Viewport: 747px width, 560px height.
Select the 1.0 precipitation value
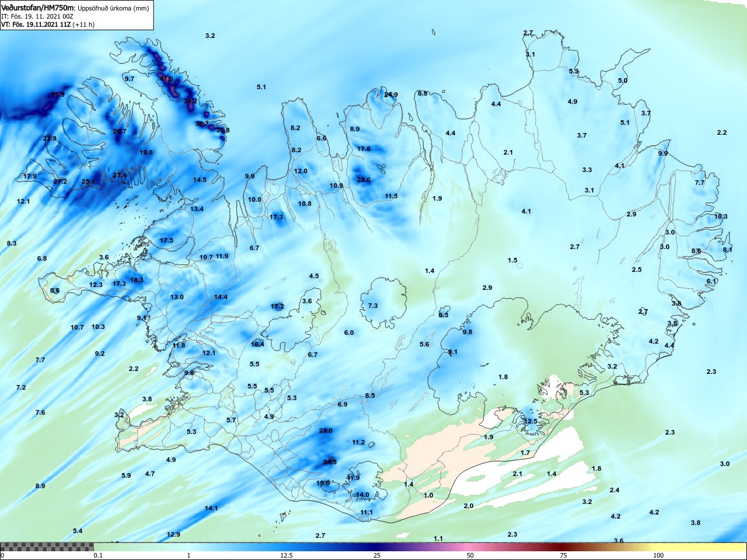click(x=428, y=495)
